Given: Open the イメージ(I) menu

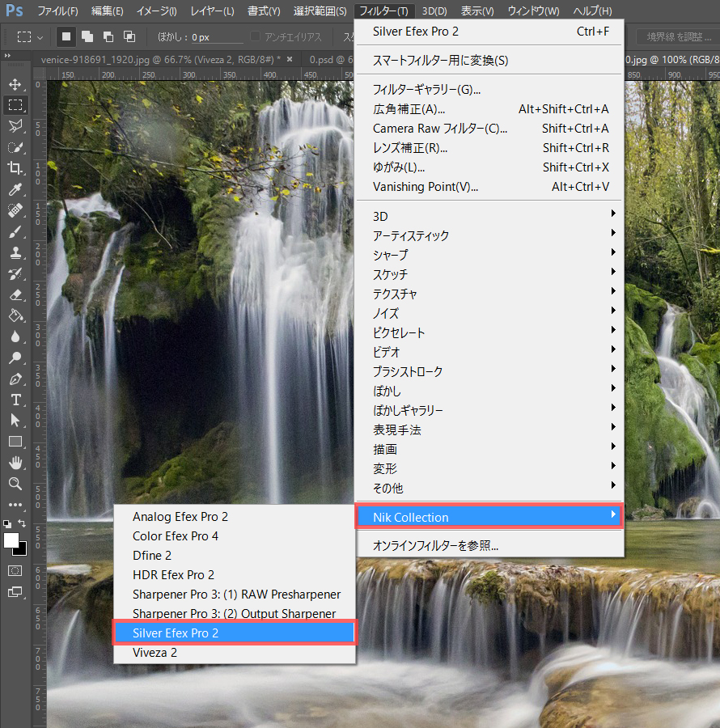Looking at the screenshot, I should click(156, 11).
